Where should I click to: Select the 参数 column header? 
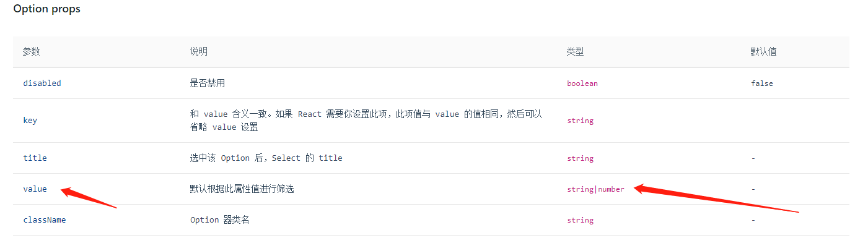32,52
